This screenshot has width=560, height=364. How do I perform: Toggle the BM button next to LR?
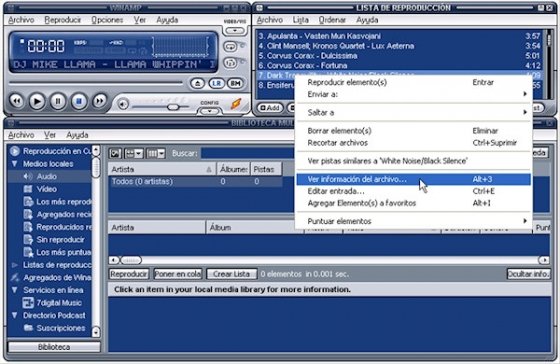(235, 84)
